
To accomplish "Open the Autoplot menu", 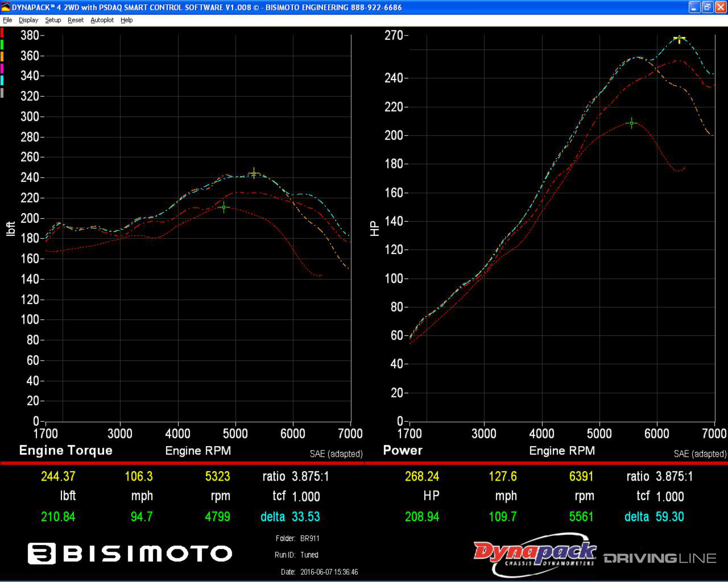I will (102, 20).
